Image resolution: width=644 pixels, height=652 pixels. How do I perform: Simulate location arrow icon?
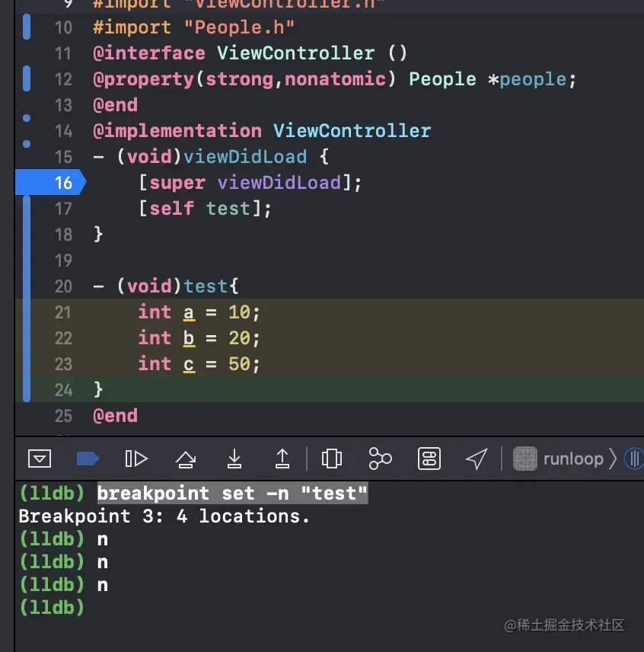pyautogui.click(x=476, y=459)
